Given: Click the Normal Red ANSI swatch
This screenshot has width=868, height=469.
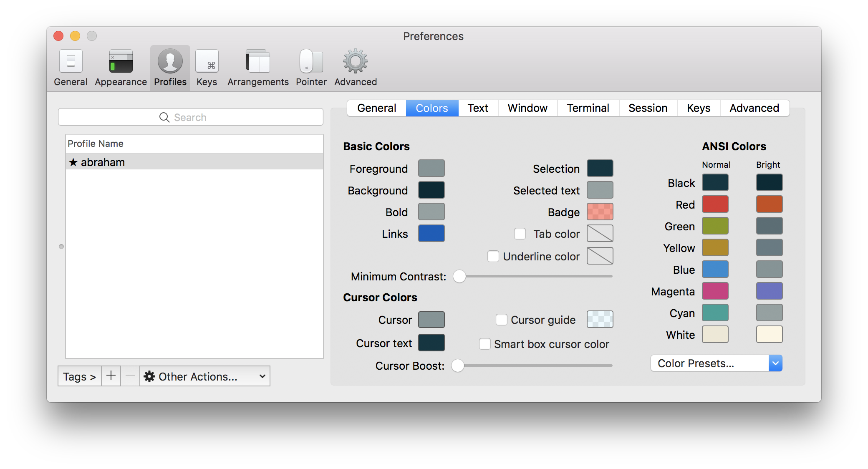Looking at the screenshot, I should pyautogui.click(x=715, y=204).
